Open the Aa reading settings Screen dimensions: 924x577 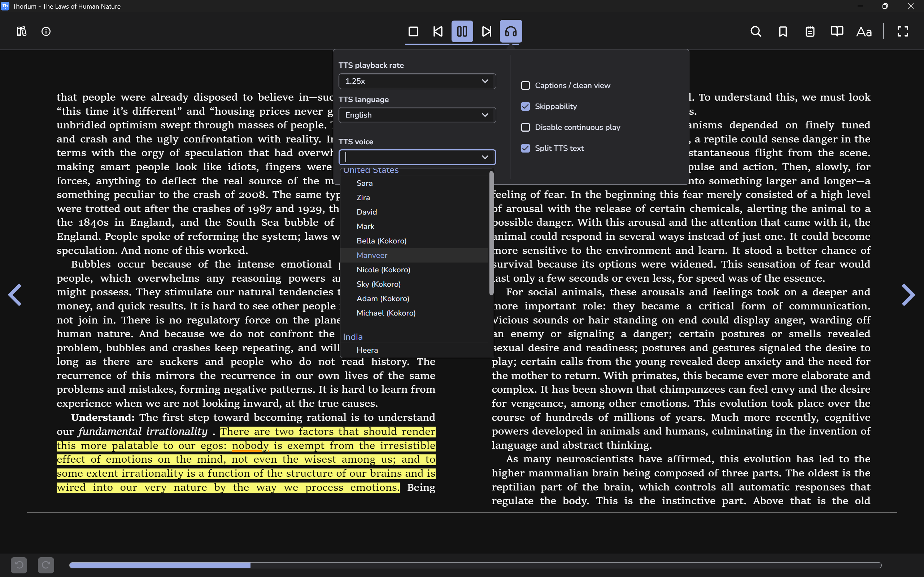tap(864, 31)
